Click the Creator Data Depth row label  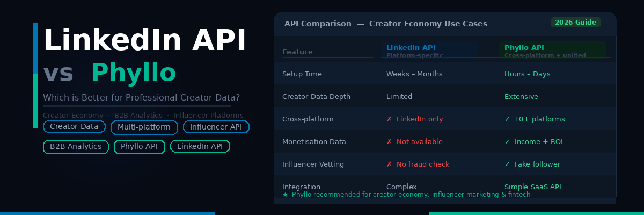pos(316,96)
